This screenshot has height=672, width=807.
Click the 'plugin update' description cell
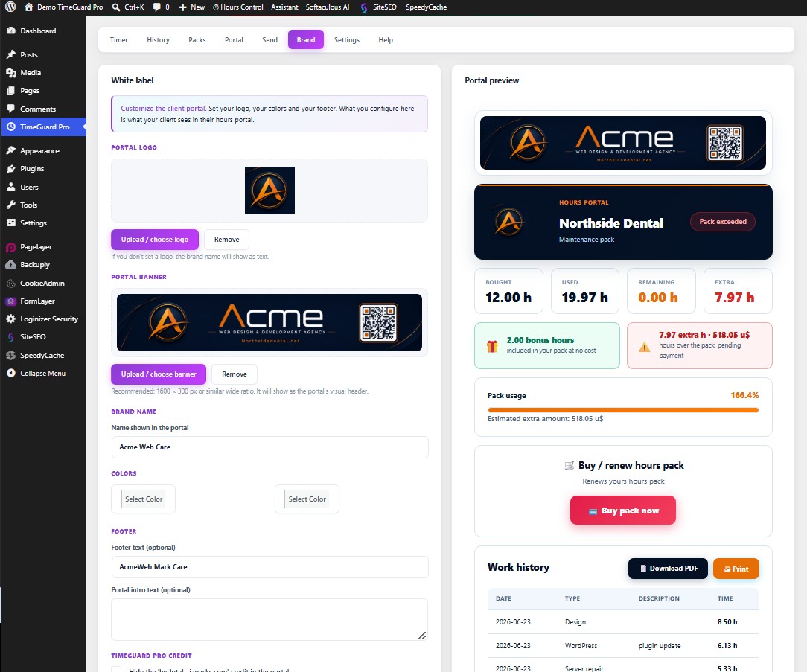tap(660, 646)
